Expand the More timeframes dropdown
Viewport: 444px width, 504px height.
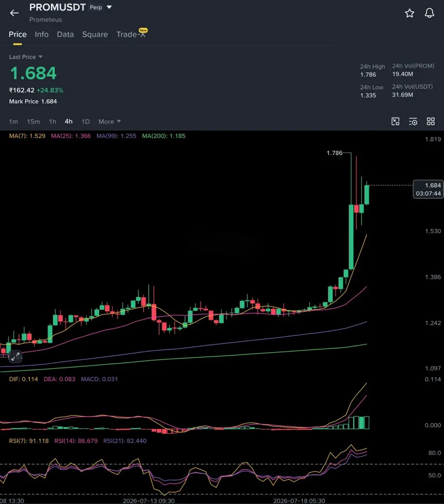click(x=110, y=121)
